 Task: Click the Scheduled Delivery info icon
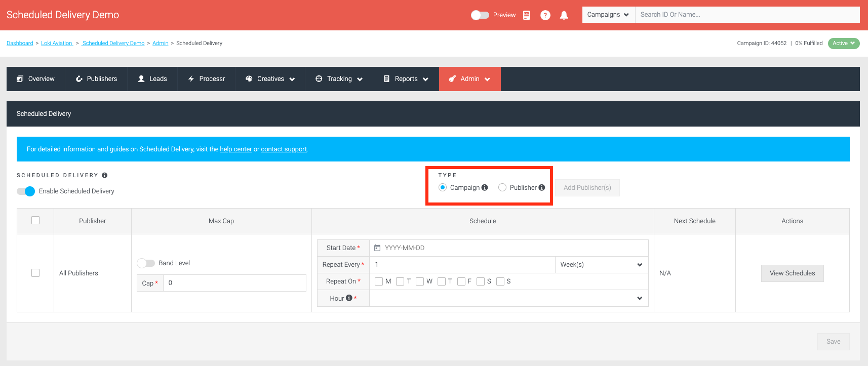click(x=105, y=175)
